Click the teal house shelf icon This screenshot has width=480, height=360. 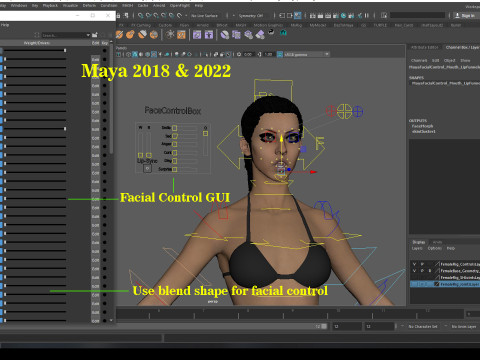pyautogui.click(x=283, y=33)
